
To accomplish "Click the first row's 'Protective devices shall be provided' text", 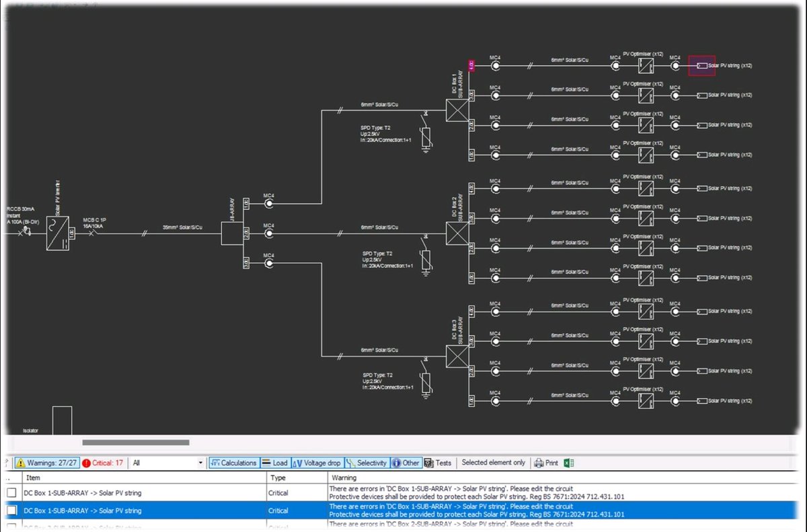I will [477, 497].
